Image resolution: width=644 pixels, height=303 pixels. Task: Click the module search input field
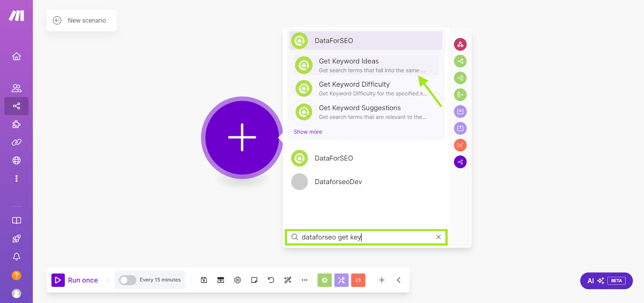(362, 237)
